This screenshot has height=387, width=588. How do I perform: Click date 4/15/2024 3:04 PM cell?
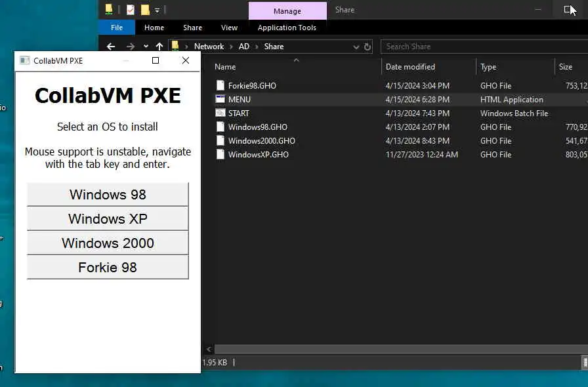pyautogui.click(x=417, y=85)
